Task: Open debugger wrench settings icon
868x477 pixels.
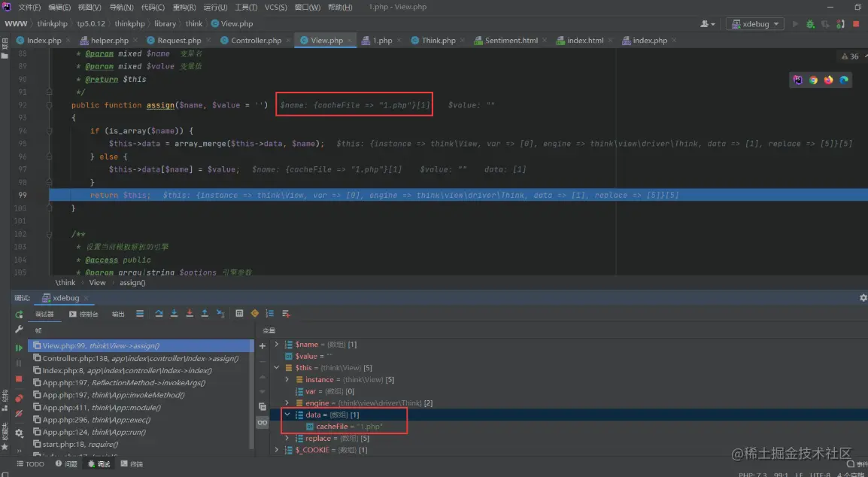Action: [x=19, y=330]
